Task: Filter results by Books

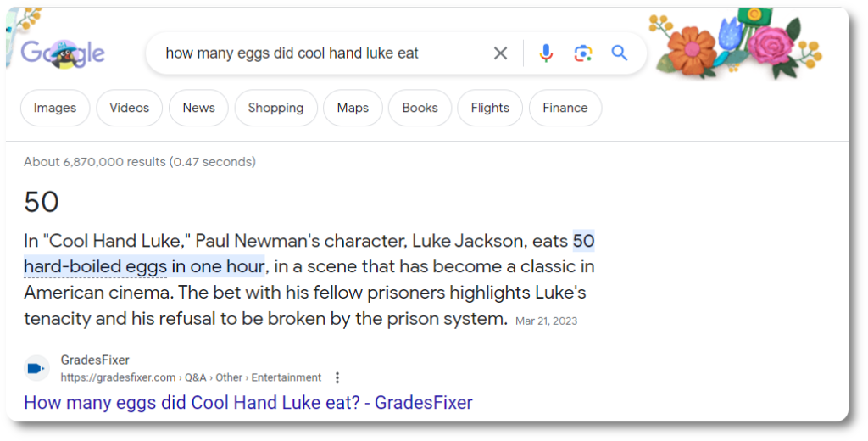Action: click(420, 108)
